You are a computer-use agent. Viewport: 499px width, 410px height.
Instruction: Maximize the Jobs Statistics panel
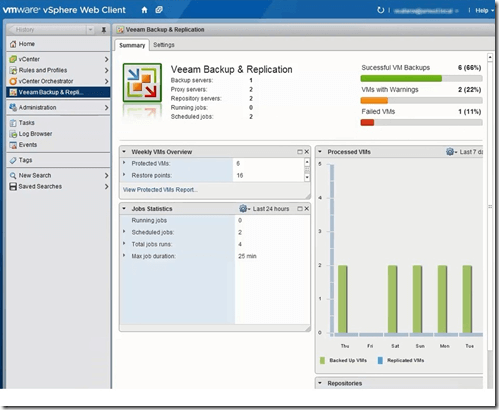tap(300, 209)
